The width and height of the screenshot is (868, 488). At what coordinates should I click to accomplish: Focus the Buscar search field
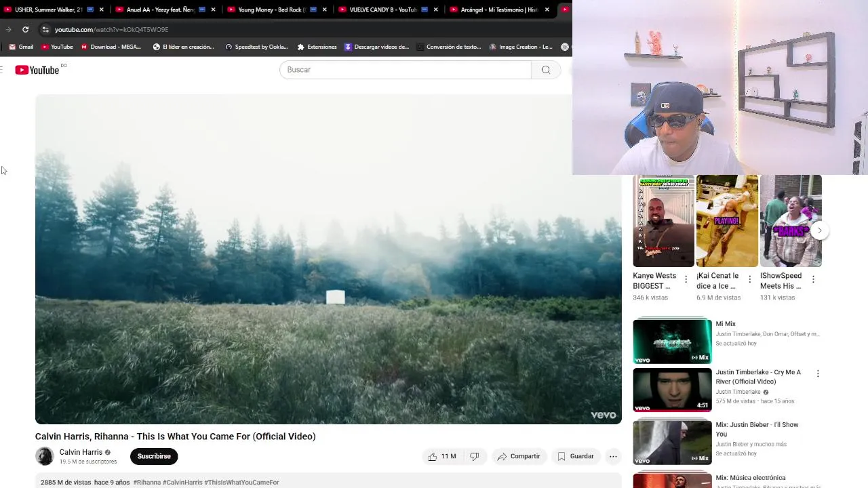(406, 70)
